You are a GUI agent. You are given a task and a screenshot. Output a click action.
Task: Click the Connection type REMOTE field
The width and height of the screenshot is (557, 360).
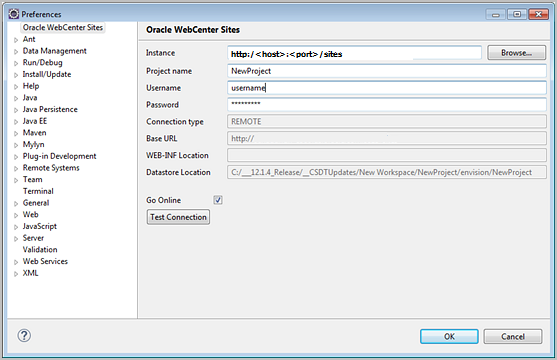[387, 122]
